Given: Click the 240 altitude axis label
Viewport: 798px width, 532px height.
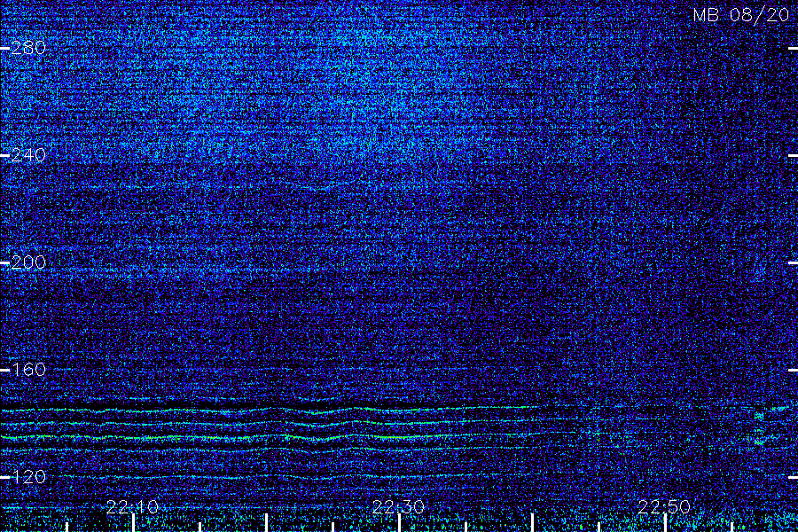Looking at the screenshot, I should (28, 155).
